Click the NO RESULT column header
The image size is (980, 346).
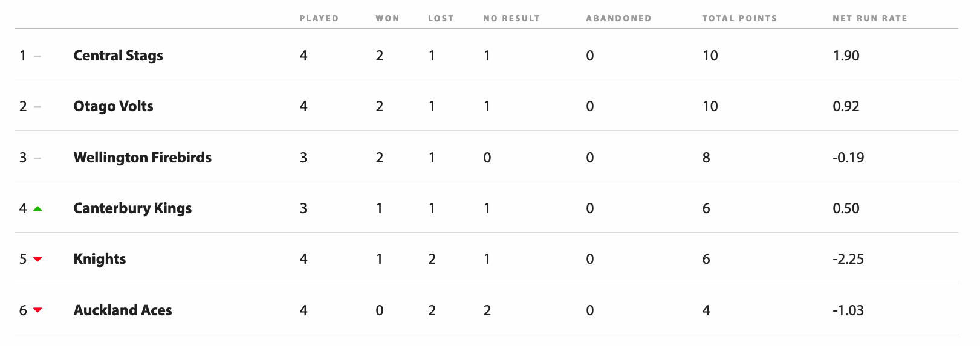511,18
